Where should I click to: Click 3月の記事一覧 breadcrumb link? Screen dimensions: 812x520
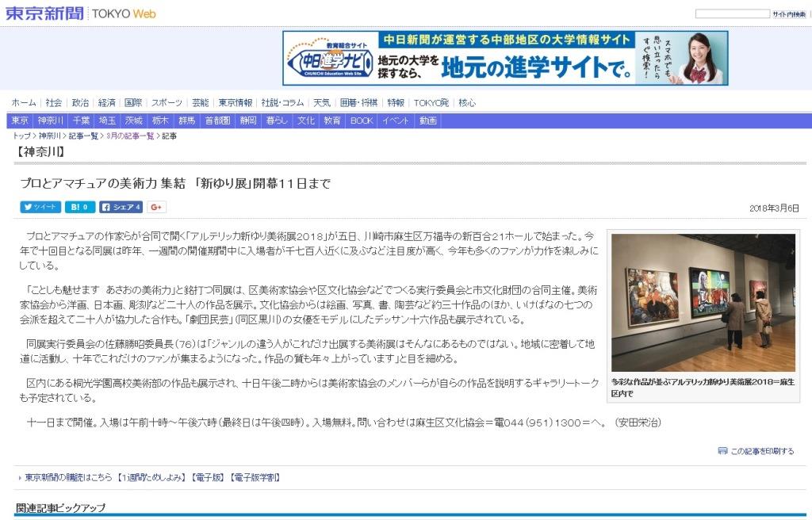click(131, 136)
